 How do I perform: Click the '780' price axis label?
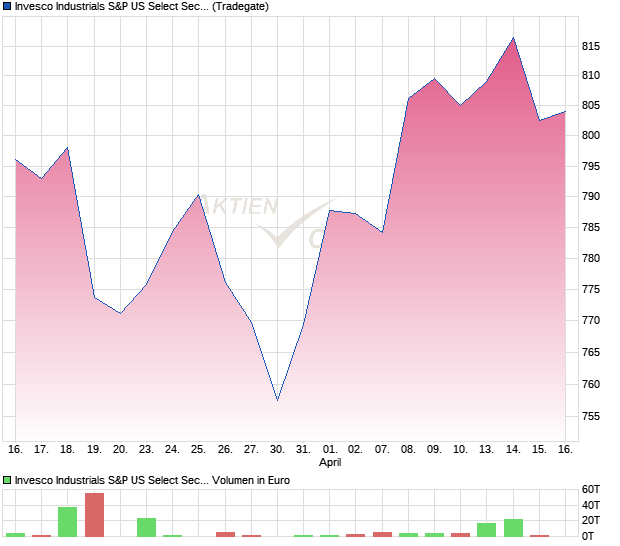tap(590, 258)
